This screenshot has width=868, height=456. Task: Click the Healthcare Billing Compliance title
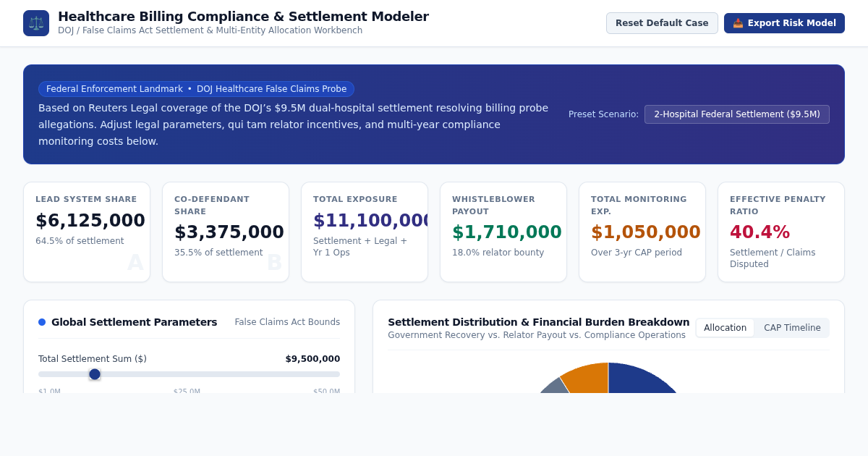click(243, 17)
